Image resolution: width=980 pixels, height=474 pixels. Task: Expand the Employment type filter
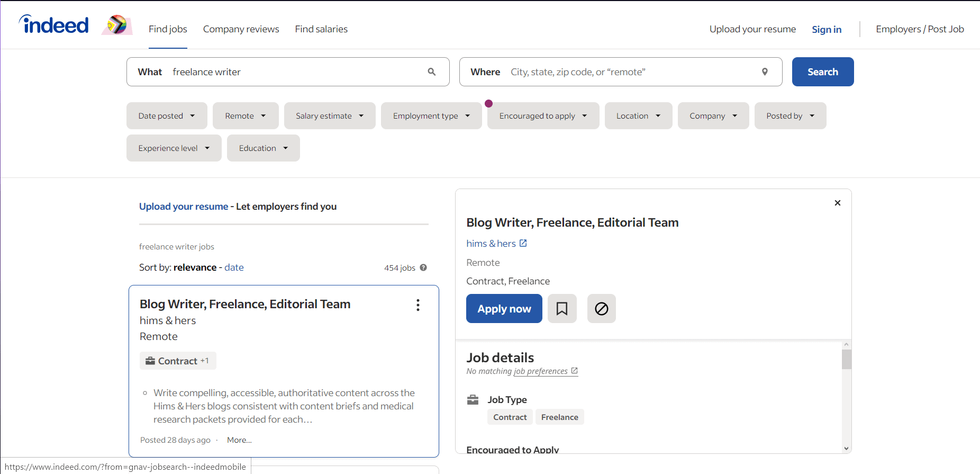431,116
